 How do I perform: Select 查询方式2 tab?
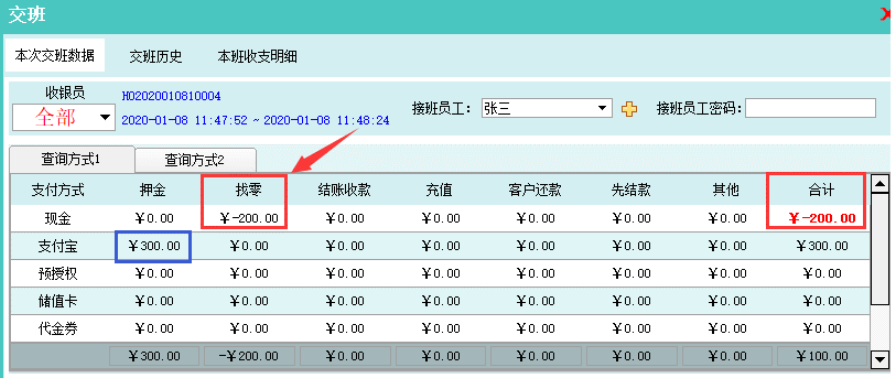coord(195,160)
